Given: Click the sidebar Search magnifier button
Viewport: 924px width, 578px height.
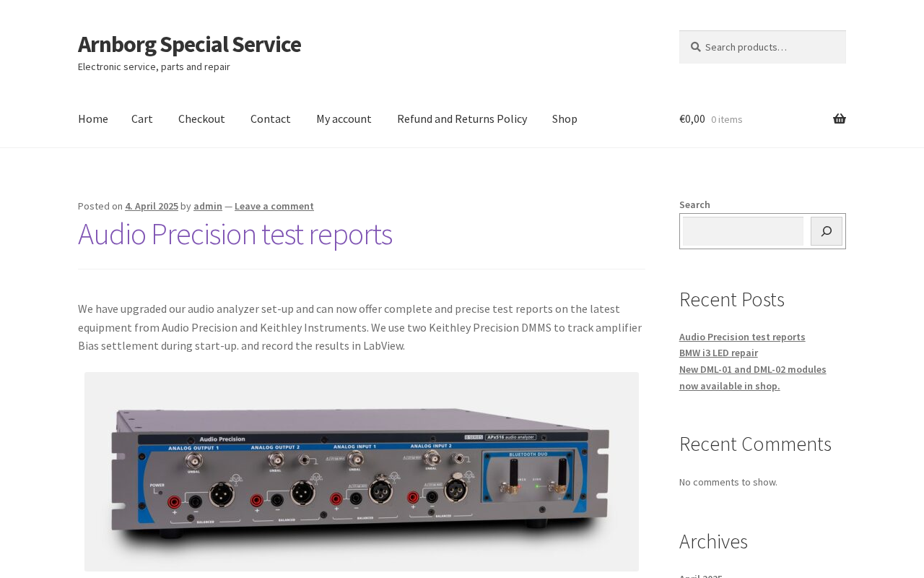Looking at the screenshot, I should (x=827, y=231).
